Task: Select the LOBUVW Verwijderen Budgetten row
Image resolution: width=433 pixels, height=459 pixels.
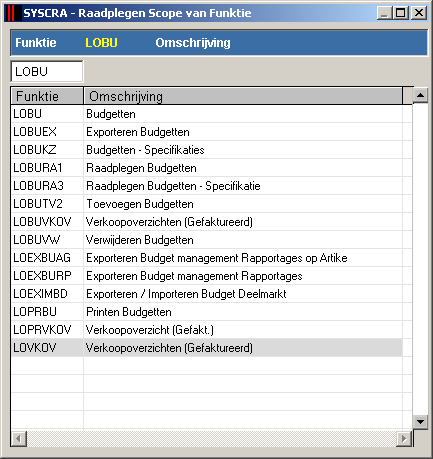Action: pyautogui.click(x=207, y=240)
